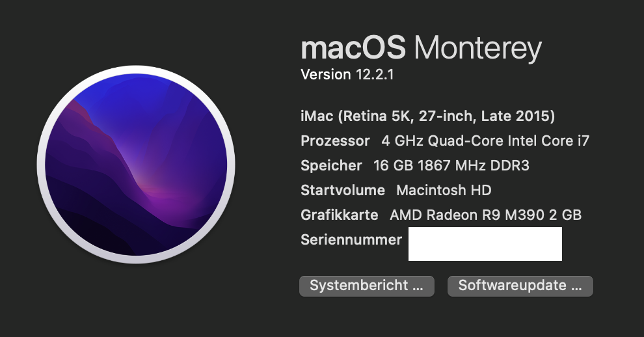Screen dimensions: 644x337
Task: Select the 16 GB 1867 MHz DDR3 value
Action: pyautogui.click(x=451, y=166)
